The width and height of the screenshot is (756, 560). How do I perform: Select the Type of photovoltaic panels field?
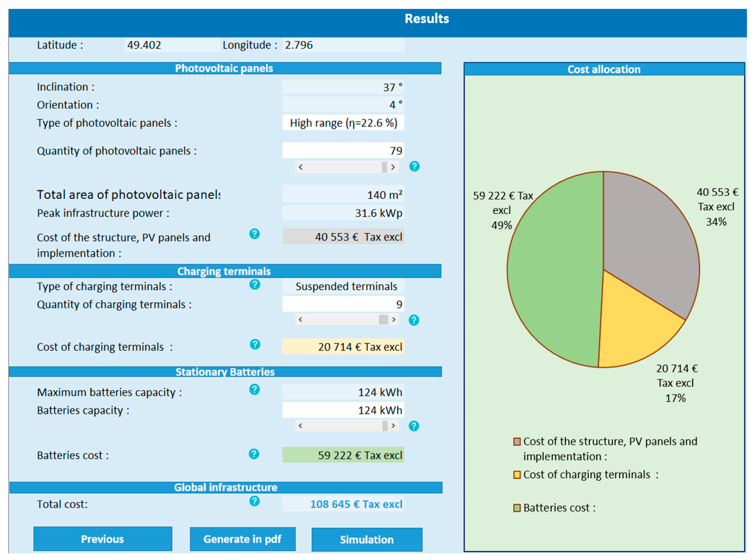[343, 123]
